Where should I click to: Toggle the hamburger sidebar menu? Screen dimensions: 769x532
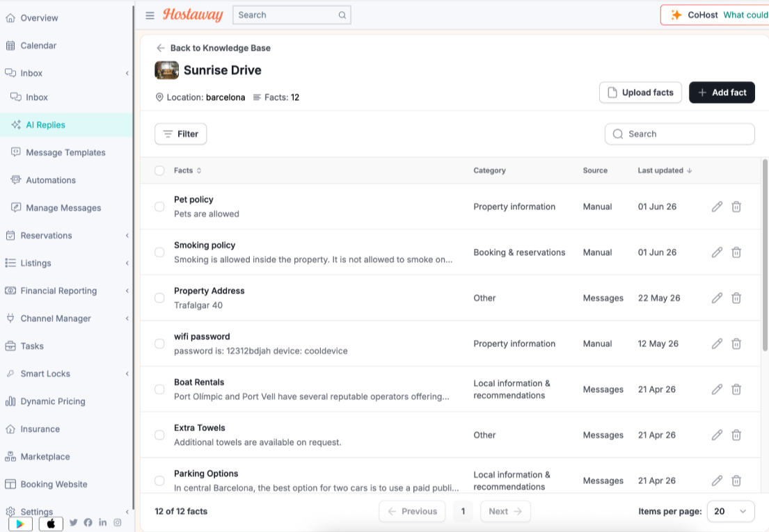(x=150, y=16)
